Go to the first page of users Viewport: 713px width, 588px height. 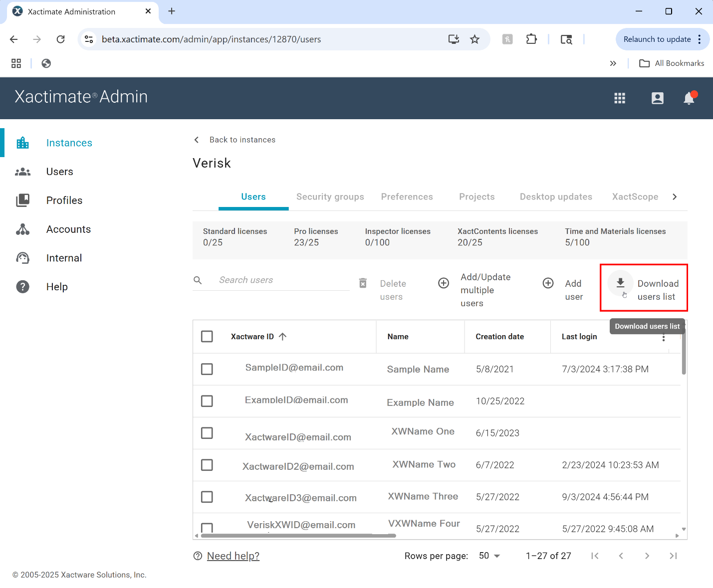595,556
